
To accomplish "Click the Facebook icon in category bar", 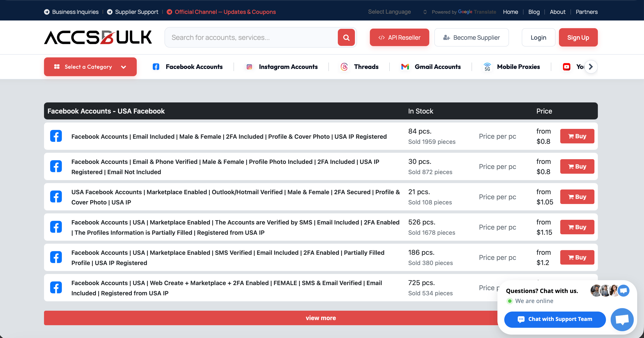I will [x=156, y=67].
